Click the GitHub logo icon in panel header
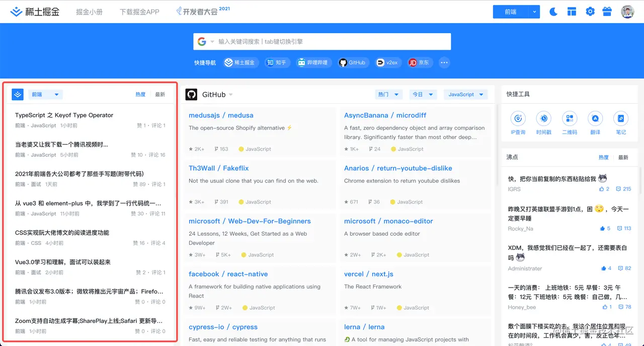 click(191, 94)
